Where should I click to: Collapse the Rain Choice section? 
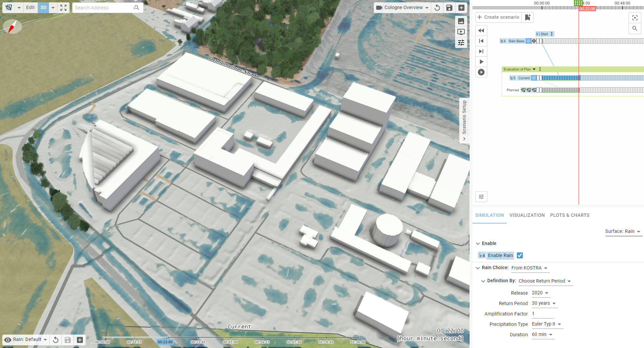pos(478,268)
